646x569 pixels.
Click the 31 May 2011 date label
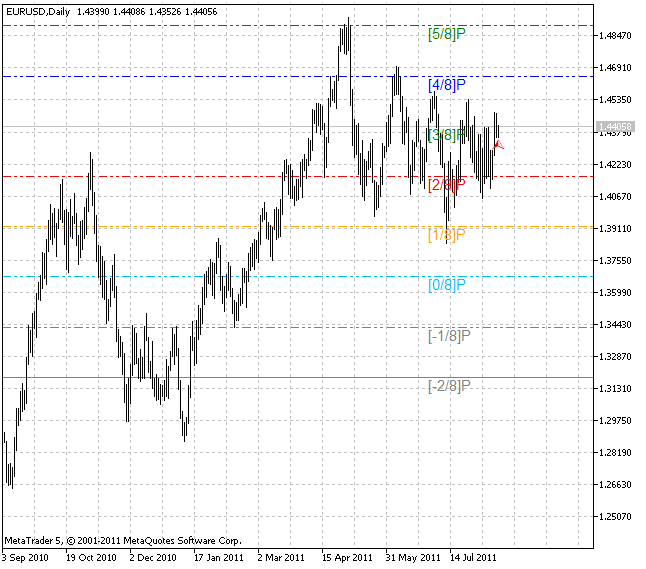(412, 557)
